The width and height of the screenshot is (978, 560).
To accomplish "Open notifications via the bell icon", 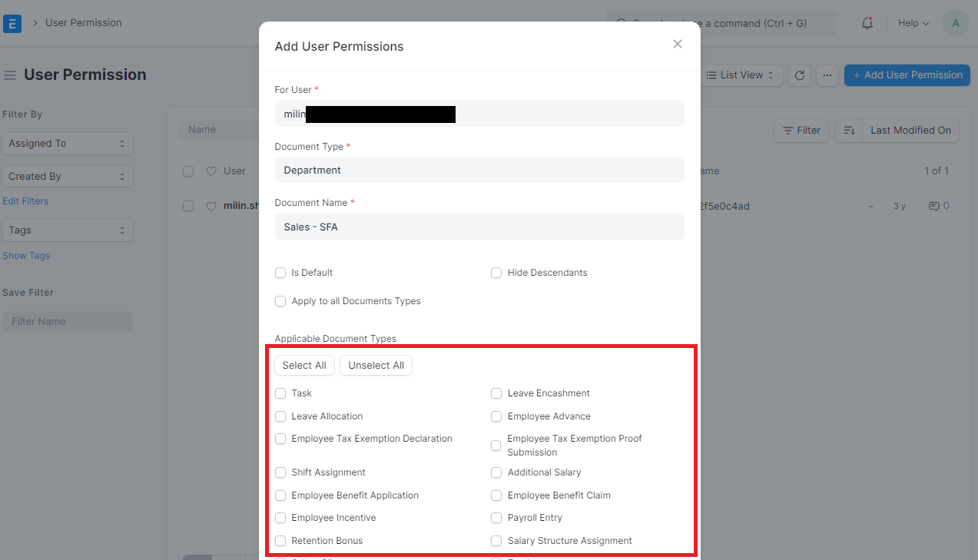I will (x=867, y=23).
